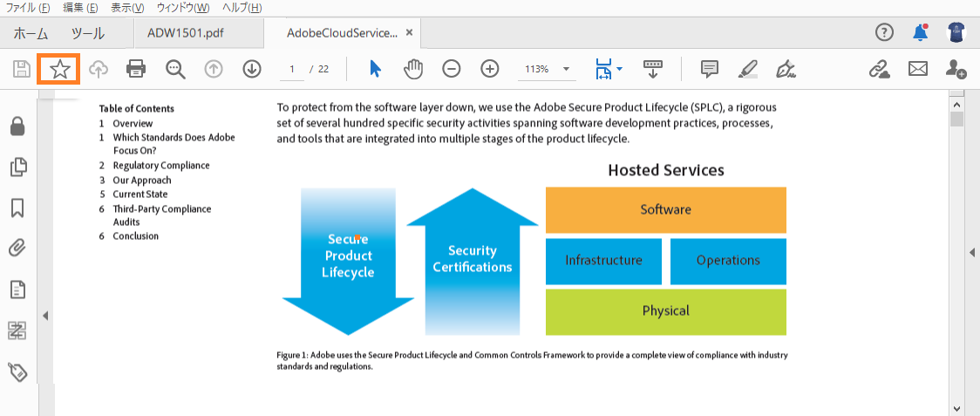Switch to the ADW1501.pdf tab
This screenshot has width=980, height=416.
point(185,33)
